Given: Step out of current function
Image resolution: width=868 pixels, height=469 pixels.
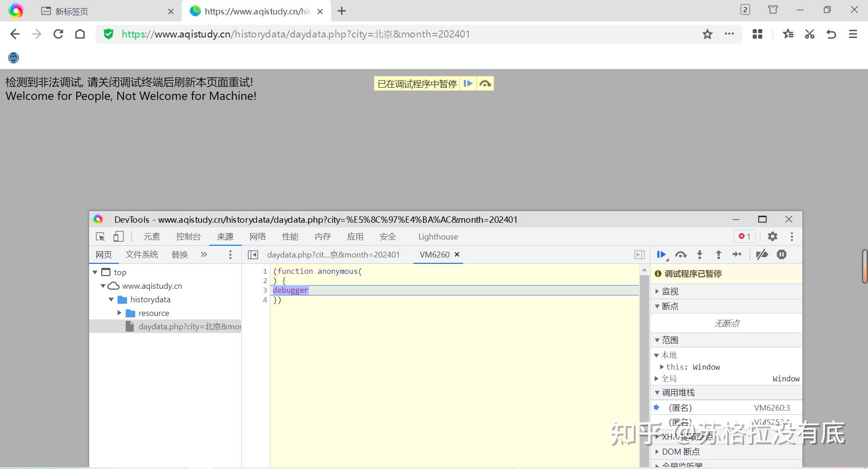Looking at the screenshot, I should pos(718,254).
